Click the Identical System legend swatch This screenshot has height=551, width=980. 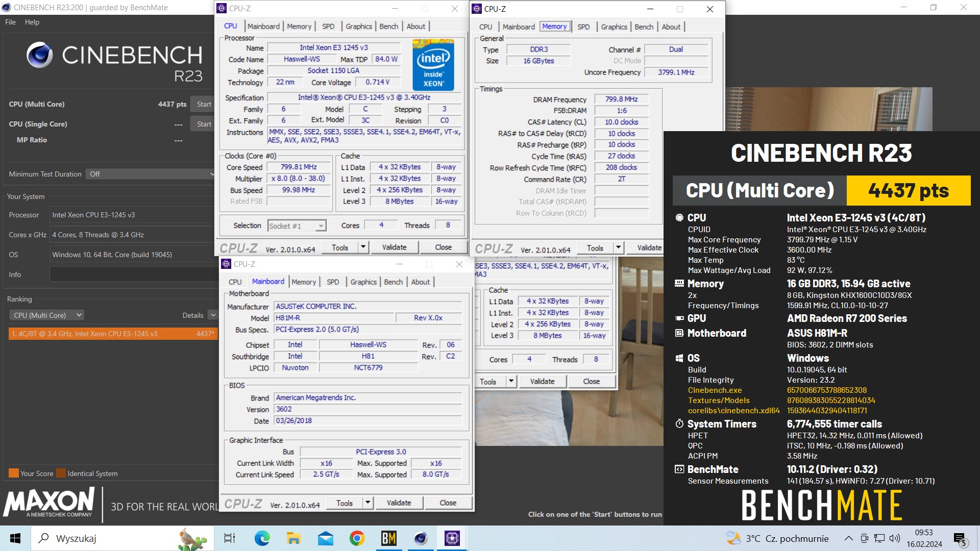(x=61, y=473)
